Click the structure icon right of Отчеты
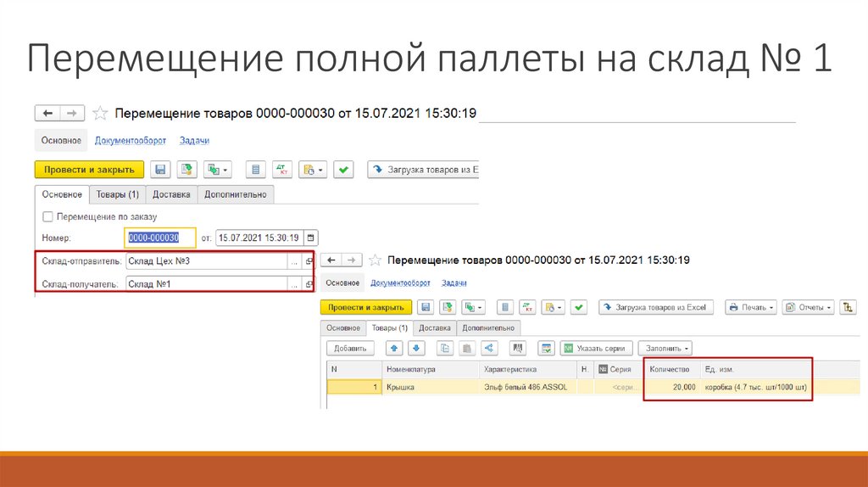The width and height of the screenshot is (868, 487). [850, 307]
